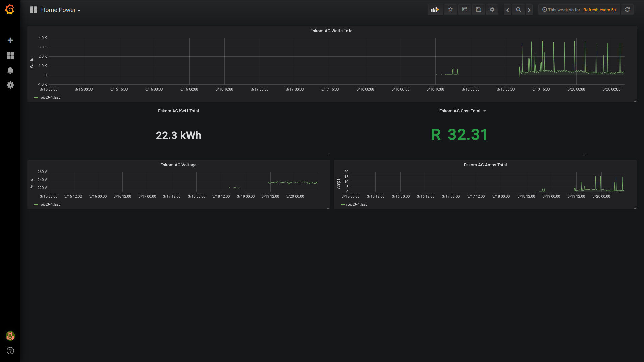Open the time picker 'This week so far'

561,10
